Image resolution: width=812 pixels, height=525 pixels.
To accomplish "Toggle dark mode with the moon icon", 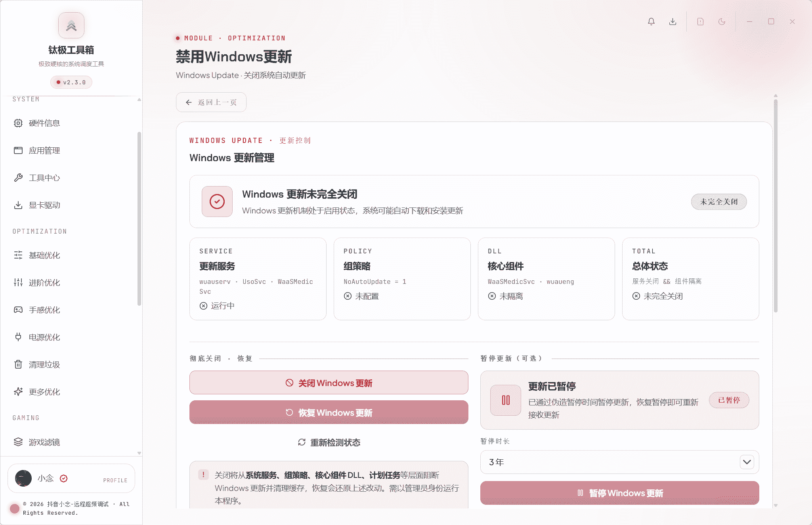I will 722,21.
